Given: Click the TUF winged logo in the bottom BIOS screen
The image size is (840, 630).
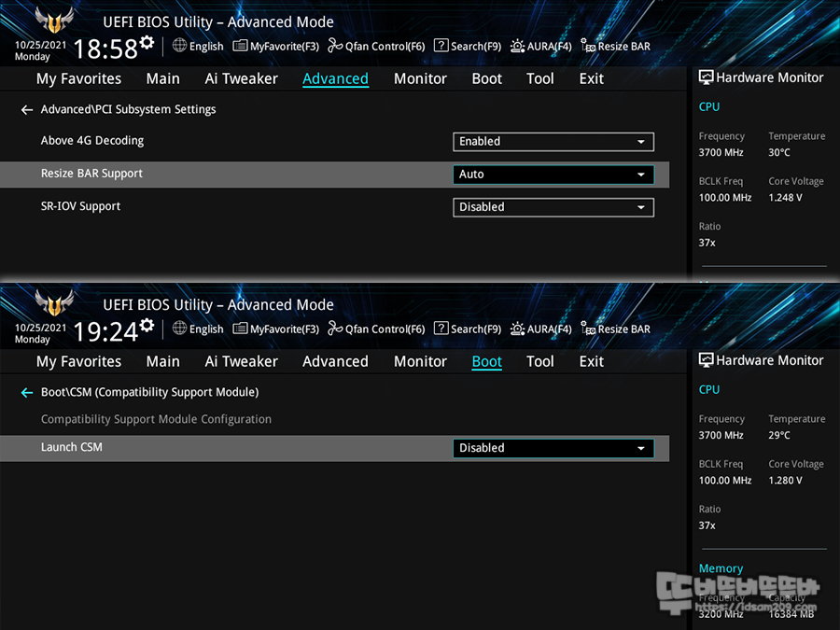Looking at the screenshot, I should pyautogui.click(x=53, y=302).
